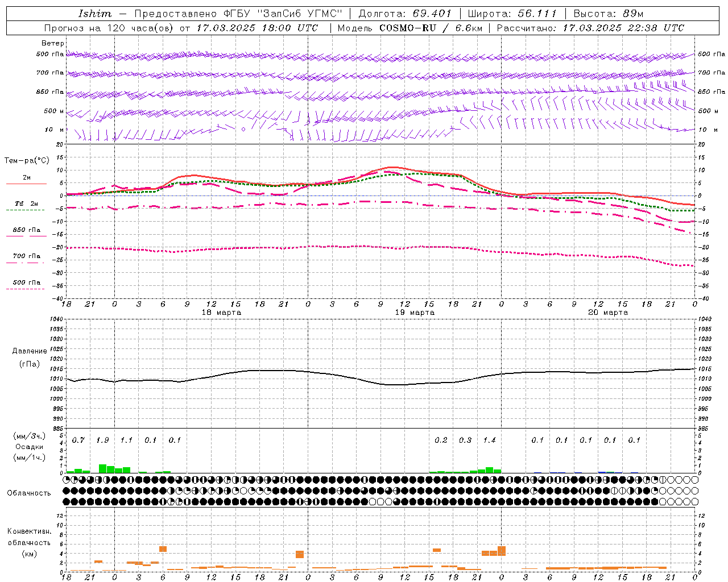Viewport: 728px width, 582px height.
Task: Click the "19 марта" date label
Action: point(415,313)
